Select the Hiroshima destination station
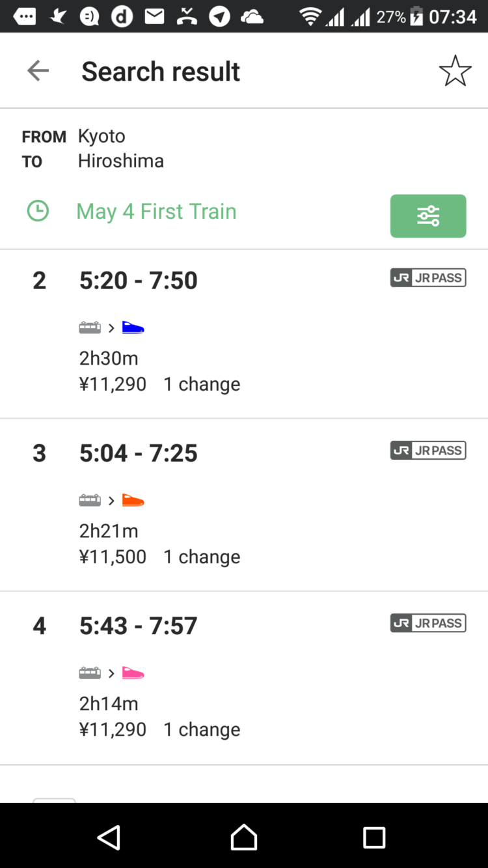The image size is (488, 868). (121, 161)
